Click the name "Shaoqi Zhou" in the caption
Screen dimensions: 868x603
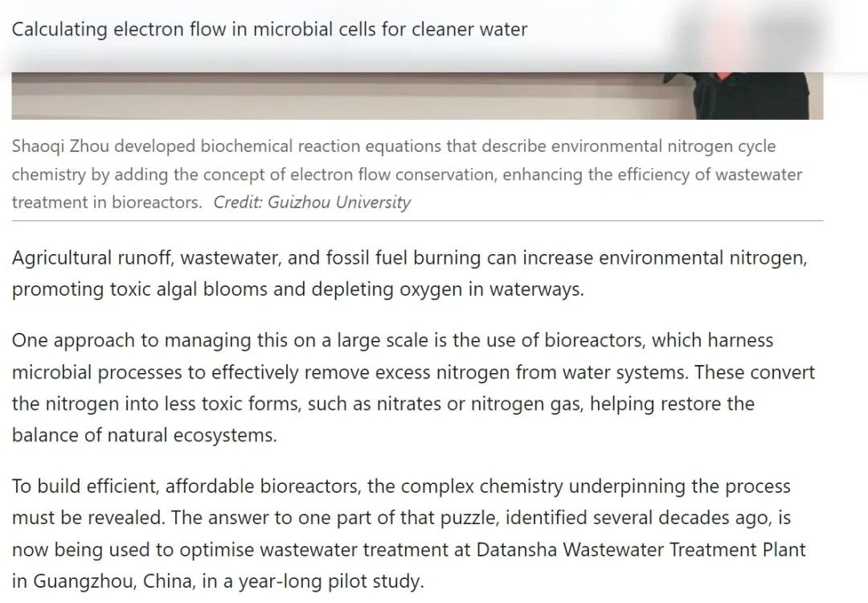coord(59,147)
